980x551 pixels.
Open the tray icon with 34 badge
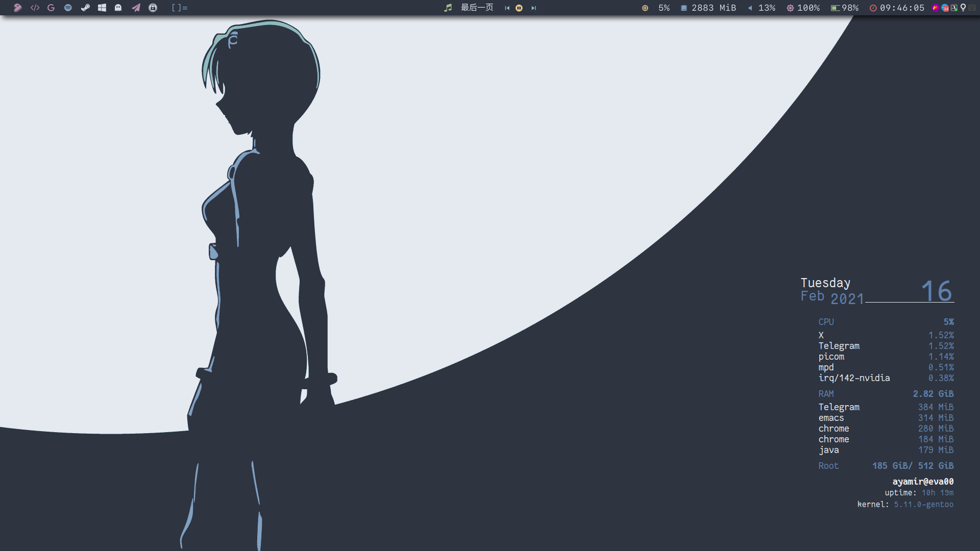(945, 8)
